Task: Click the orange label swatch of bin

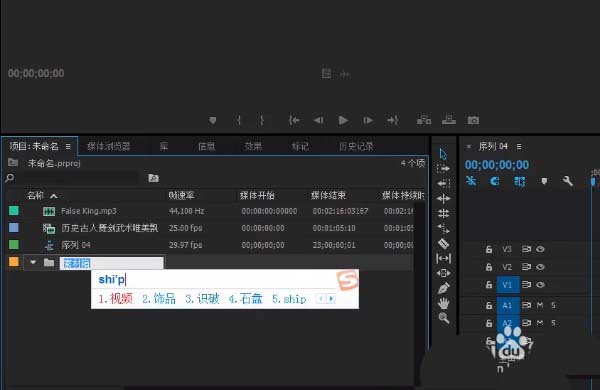Action: pyautogui.click(x=14, y=262)
